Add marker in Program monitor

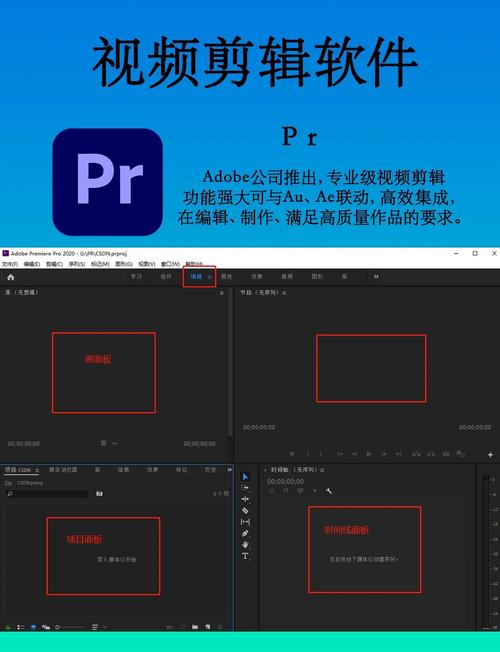292,454
